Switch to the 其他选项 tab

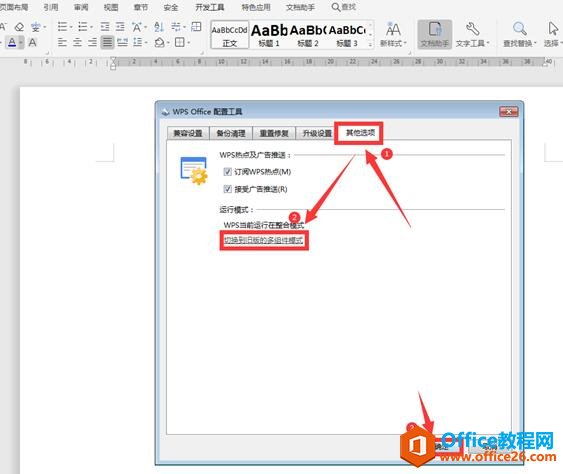pos(360,133)
